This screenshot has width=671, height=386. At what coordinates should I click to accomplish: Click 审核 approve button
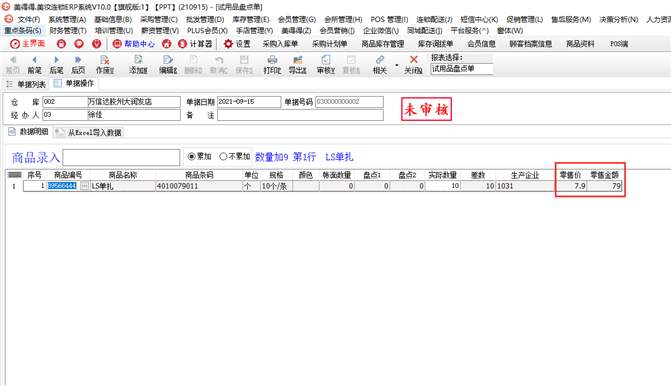coord(326,65)
